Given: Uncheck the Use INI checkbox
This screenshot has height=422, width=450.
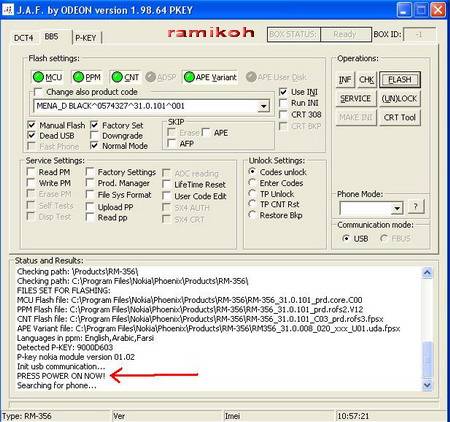Looking at the screenshot, I should point(283,92).
